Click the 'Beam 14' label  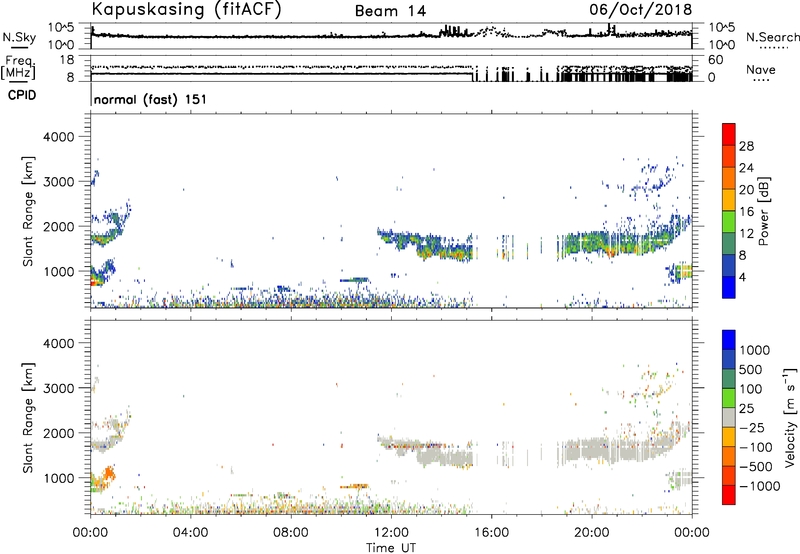pyautogui.click(x=390, y=11)
